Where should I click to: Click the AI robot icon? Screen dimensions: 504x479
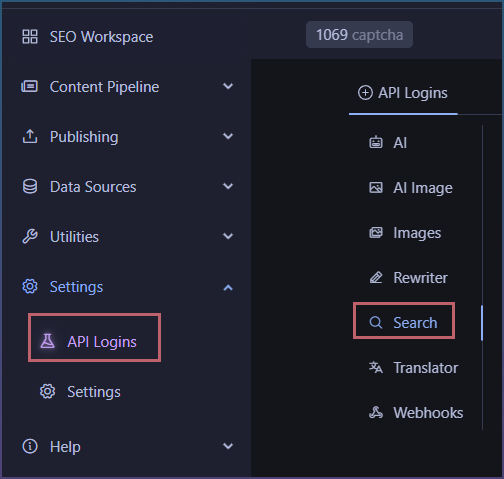tap(376, 142)
